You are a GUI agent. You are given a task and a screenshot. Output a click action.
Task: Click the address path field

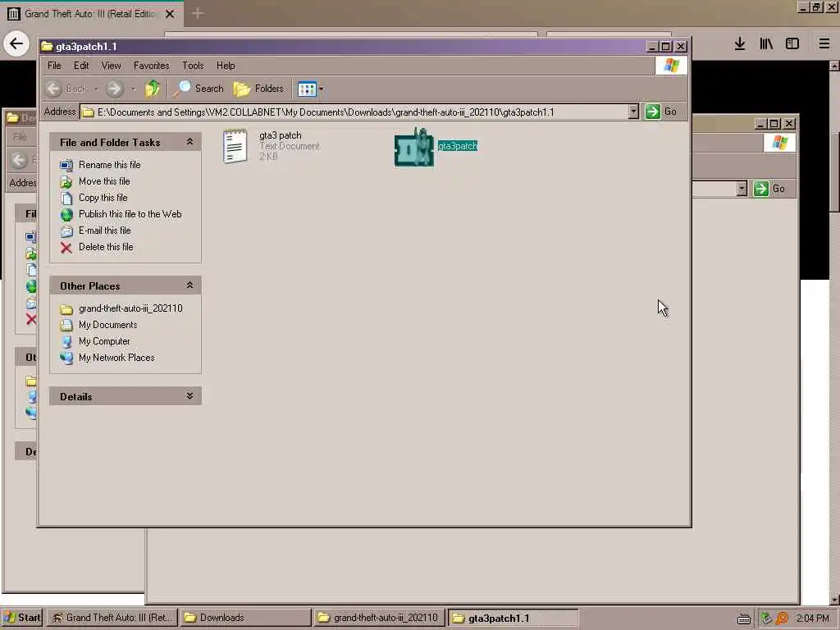click(354, 112)
